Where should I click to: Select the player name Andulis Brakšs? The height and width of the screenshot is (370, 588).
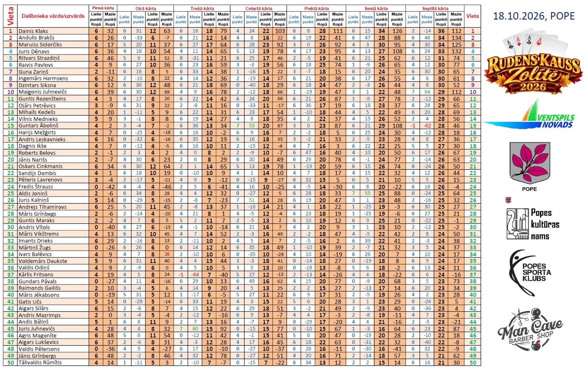coord(36,38)
